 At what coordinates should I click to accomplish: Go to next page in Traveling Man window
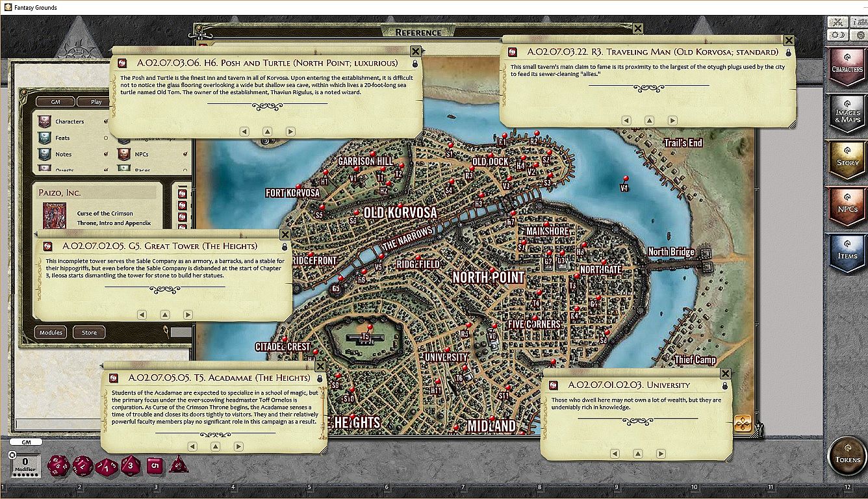click(672, 120)
